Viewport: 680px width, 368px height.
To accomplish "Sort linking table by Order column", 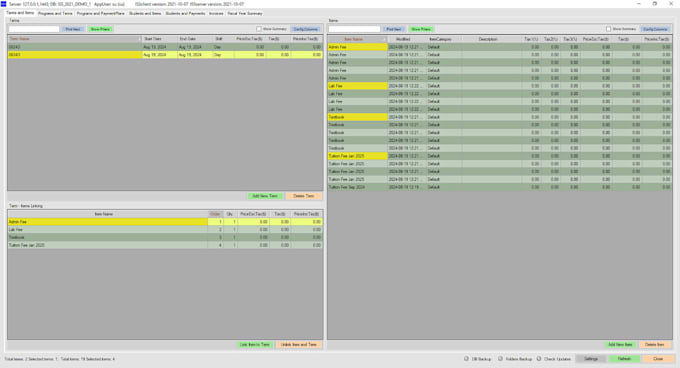I will tap(215, 214).
